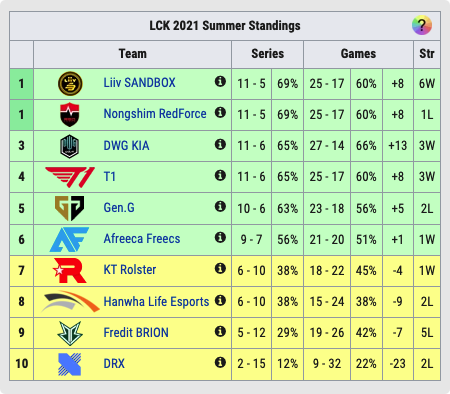450x394 pixels.
Task: Open the Nongshim RedForce team page
Action: (155, 114)
